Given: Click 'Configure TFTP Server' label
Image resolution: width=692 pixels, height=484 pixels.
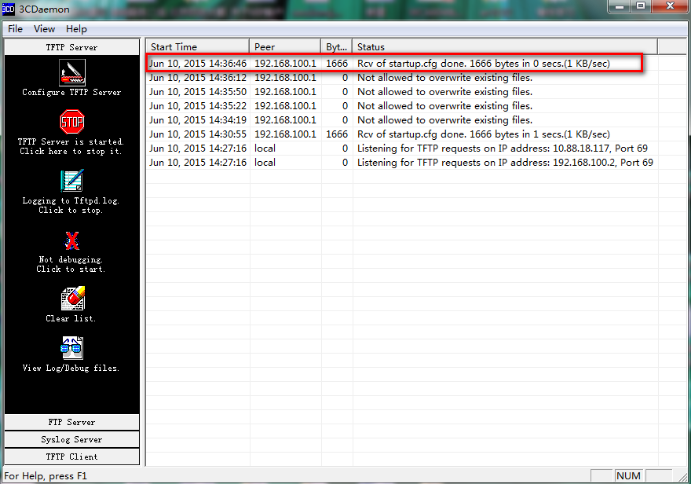Looking at the screenshot, I should [72, 92].
